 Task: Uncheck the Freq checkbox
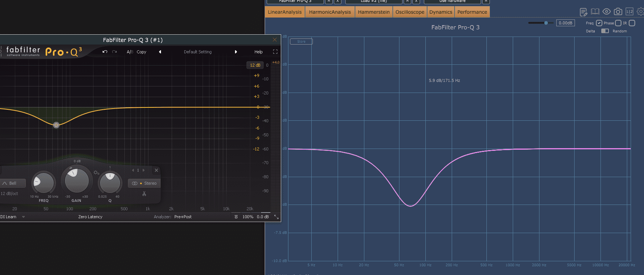pos(599,23)
